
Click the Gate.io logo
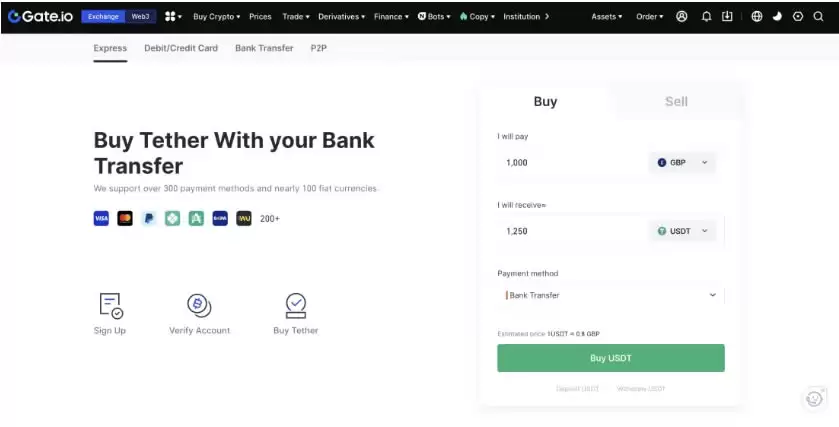[x=38, y=16]
